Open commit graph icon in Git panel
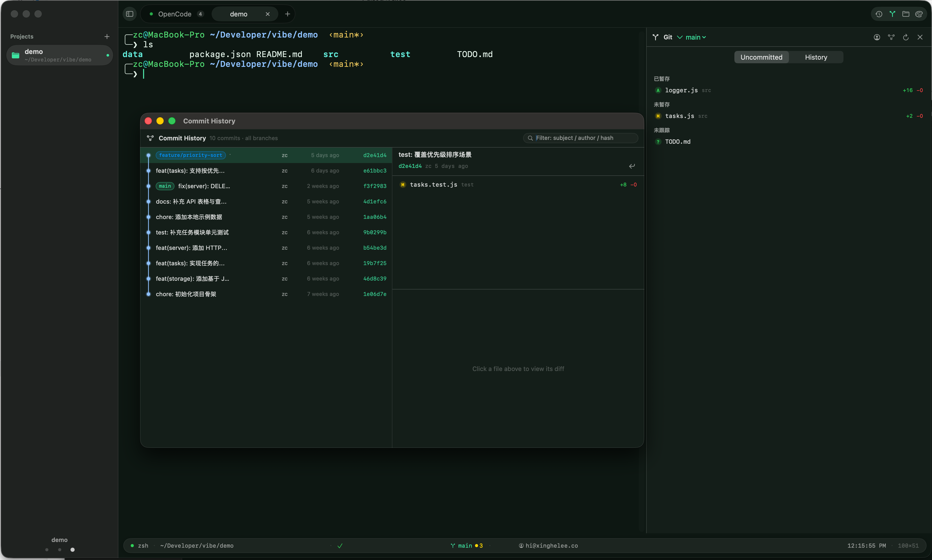Image resolution: width=932 pixels, height=560 pixels. 891,37
